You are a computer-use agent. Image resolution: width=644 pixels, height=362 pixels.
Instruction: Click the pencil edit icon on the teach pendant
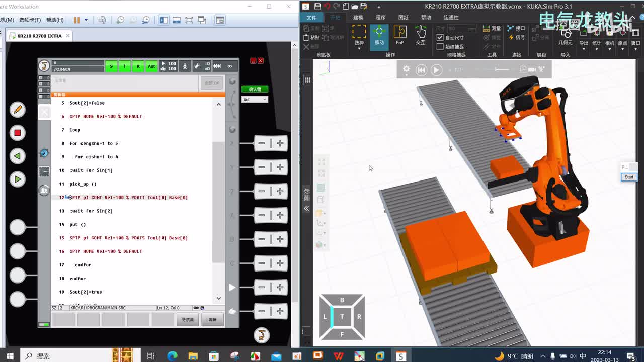tap(18, 109)
